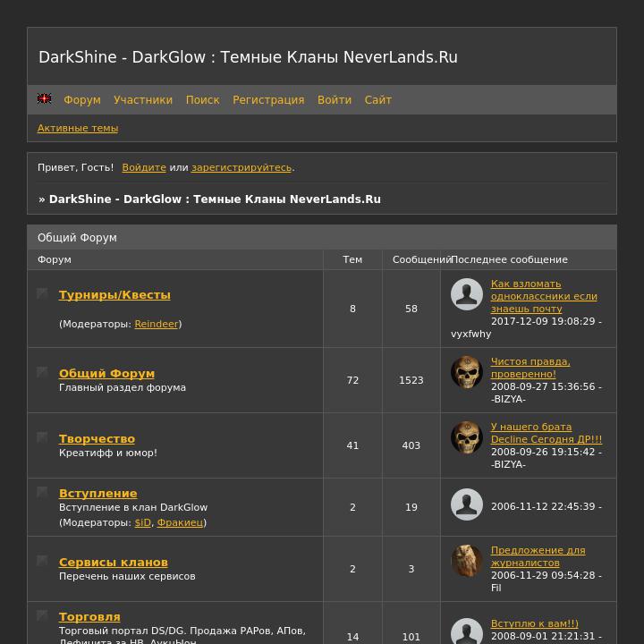Select Регистрация in the navigation bar
The height and width of the screenshot is (644, 644).
268,100
